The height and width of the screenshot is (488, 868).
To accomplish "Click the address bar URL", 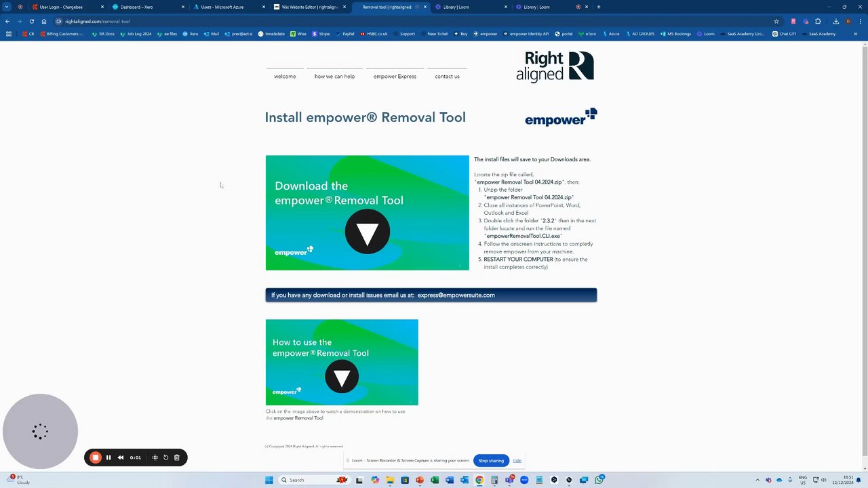I will point(98,21).
